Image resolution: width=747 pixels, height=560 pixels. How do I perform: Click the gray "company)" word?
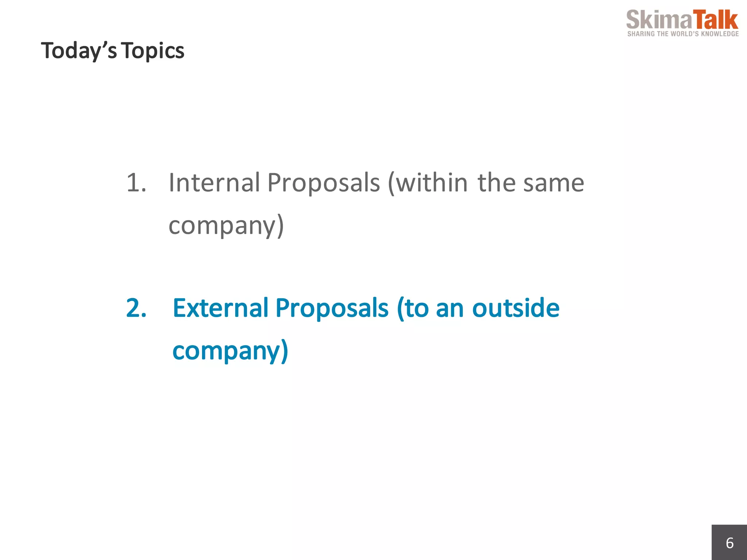tap(226, 226)
